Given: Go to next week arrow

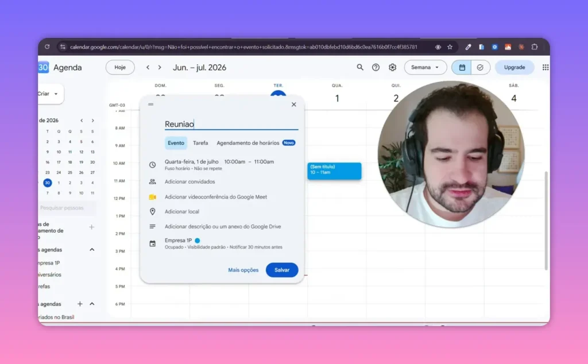Looking at the screenshot, I should click(160, 68).
